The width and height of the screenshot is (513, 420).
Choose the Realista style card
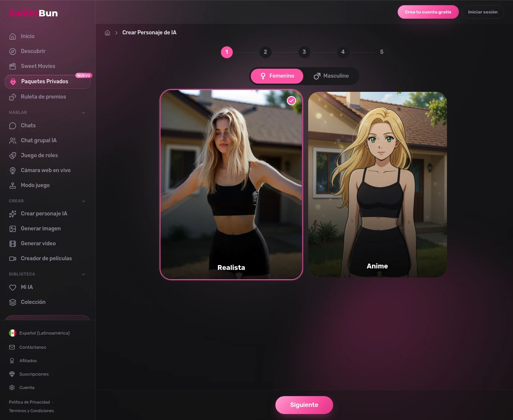tap(231, 184)
